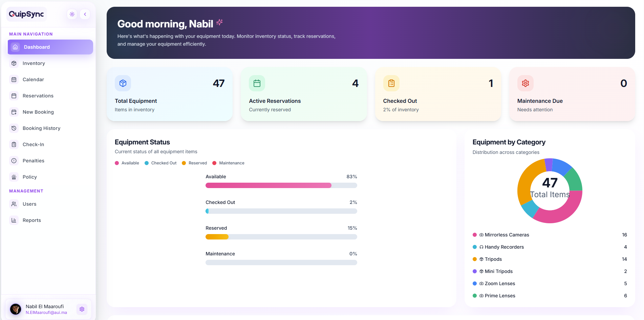Toggle the light/dark theme sun icon
Image resolution: width=644 pixels, height=320 pixels.
pyautogui.click(x=72, y=14)
